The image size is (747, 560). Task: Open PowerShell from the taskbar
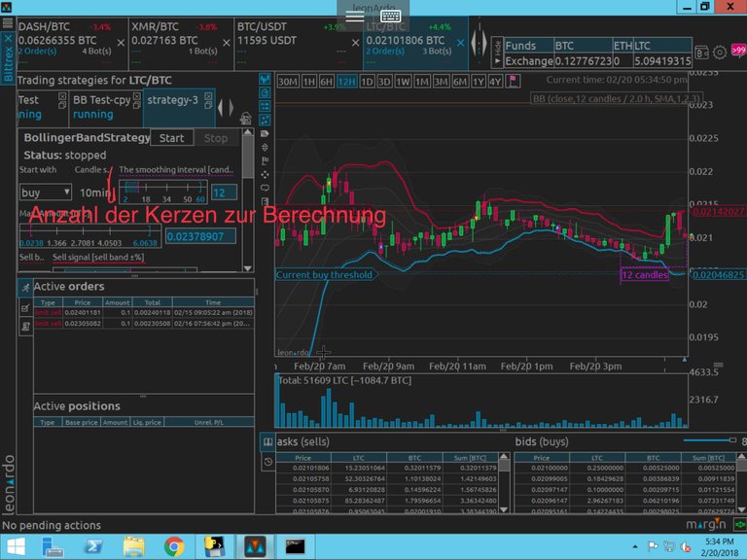click(93, 546)
